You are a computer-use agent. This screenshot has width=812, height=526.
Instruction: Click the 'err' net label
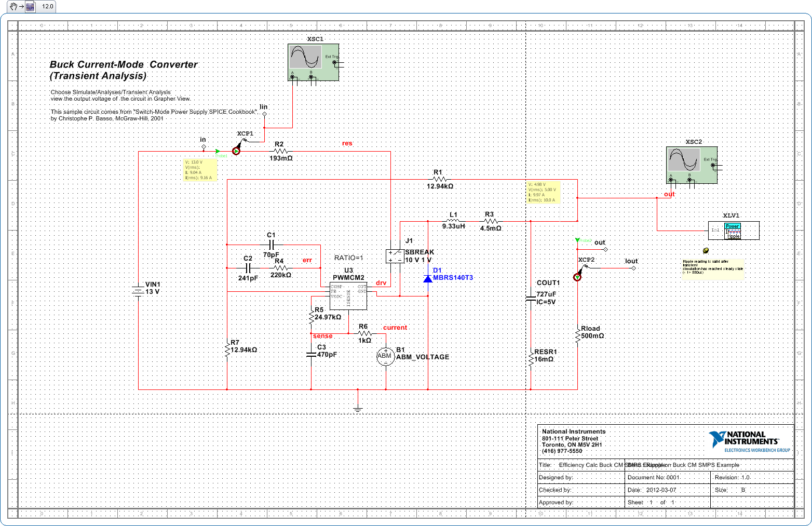[307, 260]
